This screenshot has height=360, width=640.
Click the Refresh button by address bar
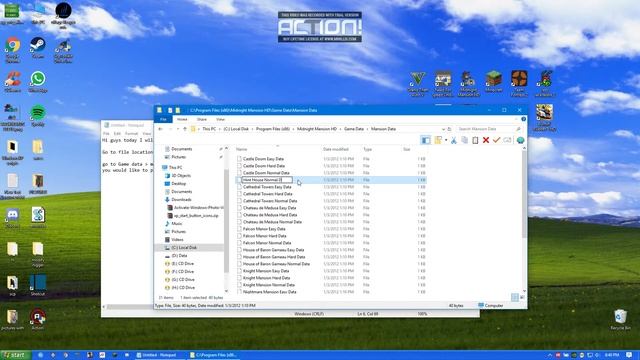[449, 129]
